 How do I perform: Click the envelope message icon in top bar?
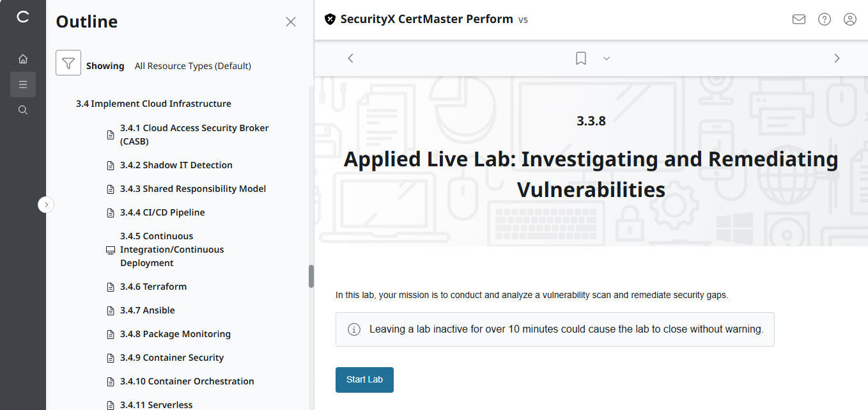[798, 19]
